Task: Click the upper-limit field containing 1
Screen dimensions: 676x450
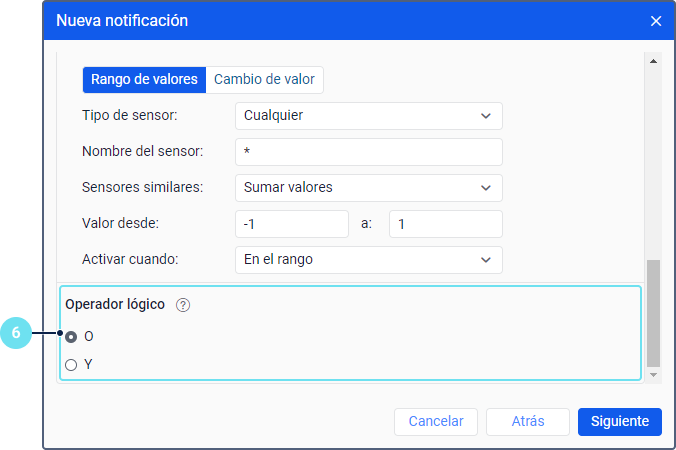Action: [446, 224]
